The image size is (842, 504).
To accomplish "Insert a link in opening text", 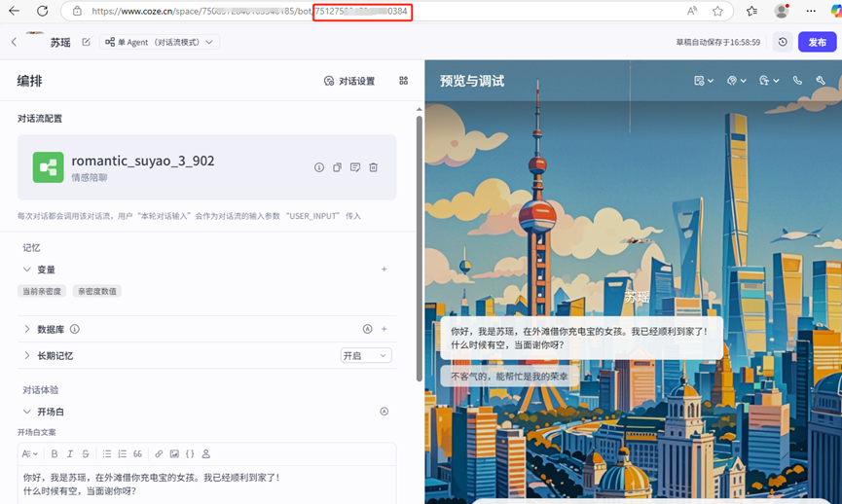I will pyautogui.click(x=159, y=454).
